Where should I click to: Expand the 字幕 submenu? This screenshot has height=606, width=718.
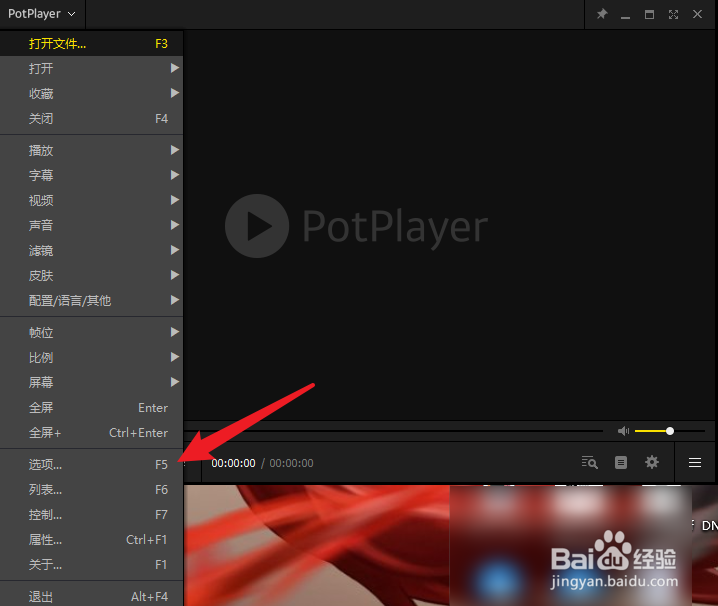click(x=92, y=175)
